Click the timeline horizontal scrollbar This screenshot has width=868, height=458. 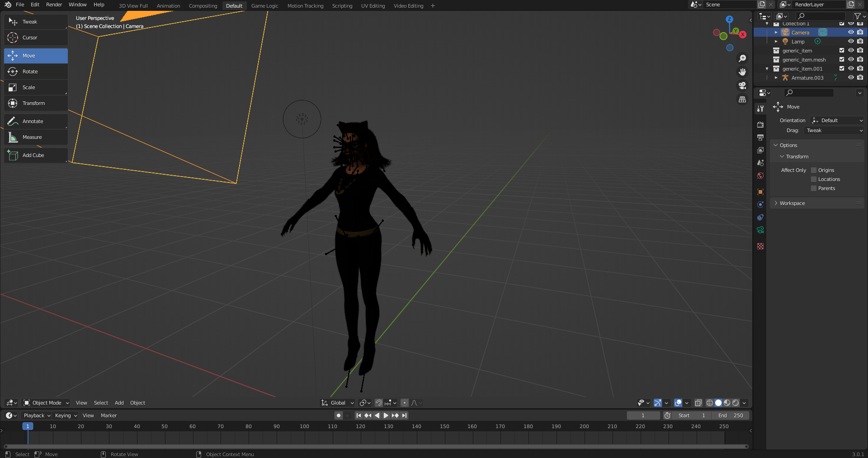click(x=376, y=447)
